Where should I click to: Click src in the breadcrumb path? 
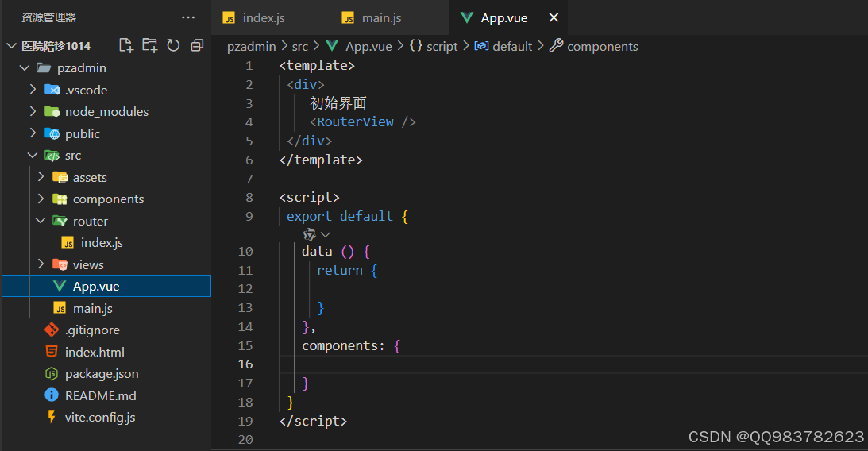click(x=300, y=47)
